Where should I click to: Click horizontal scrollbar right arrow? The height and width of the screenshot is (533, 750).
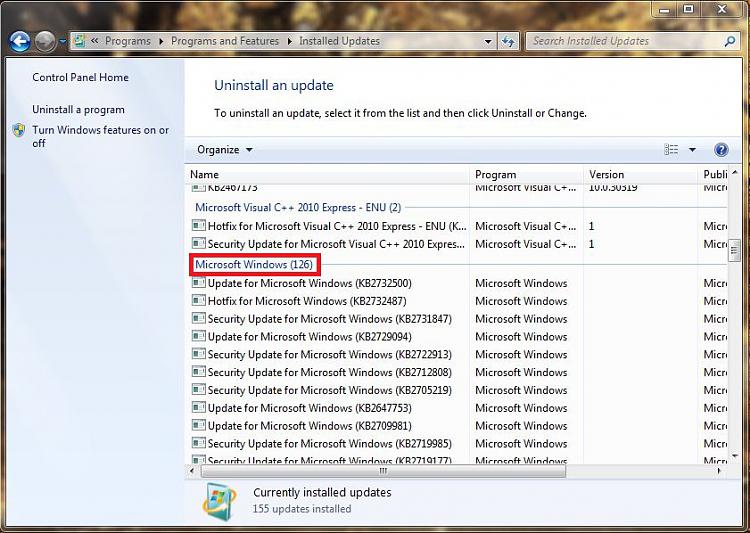click(719, 471)
